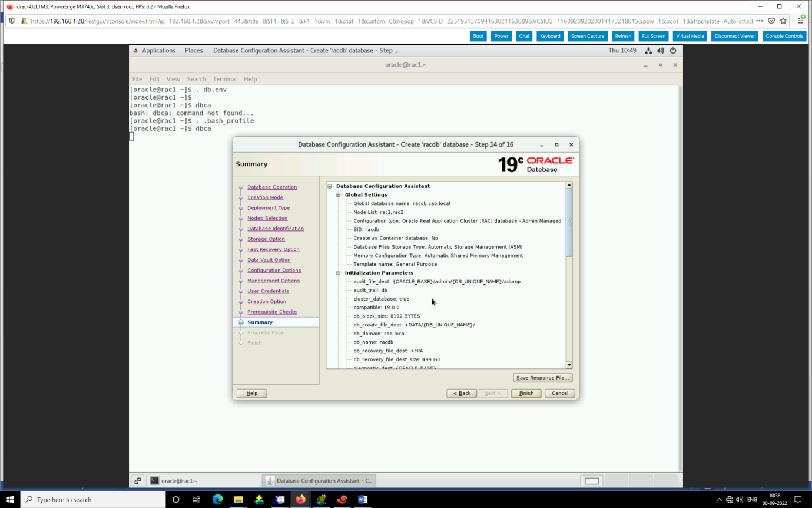Open the Windows notification center icon

[798, 500]
